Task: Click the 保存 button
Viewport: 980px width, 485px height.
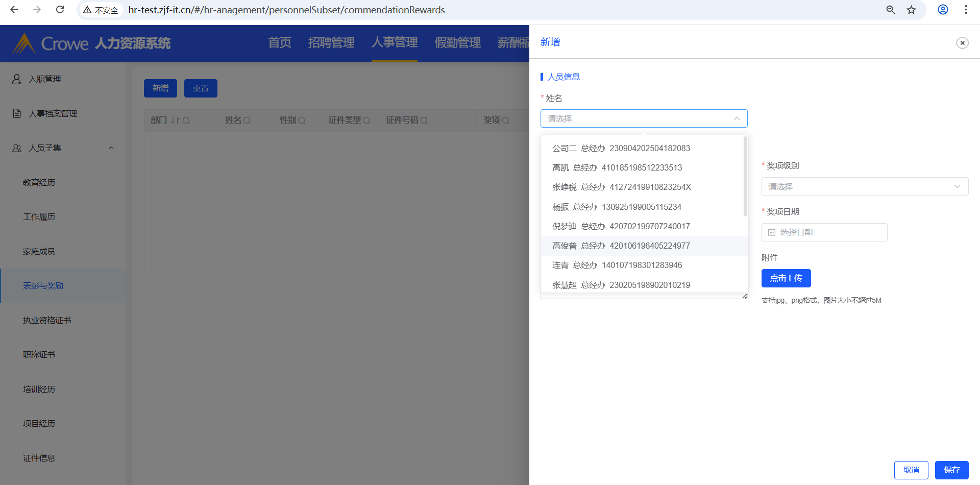Action: (951, 470)
